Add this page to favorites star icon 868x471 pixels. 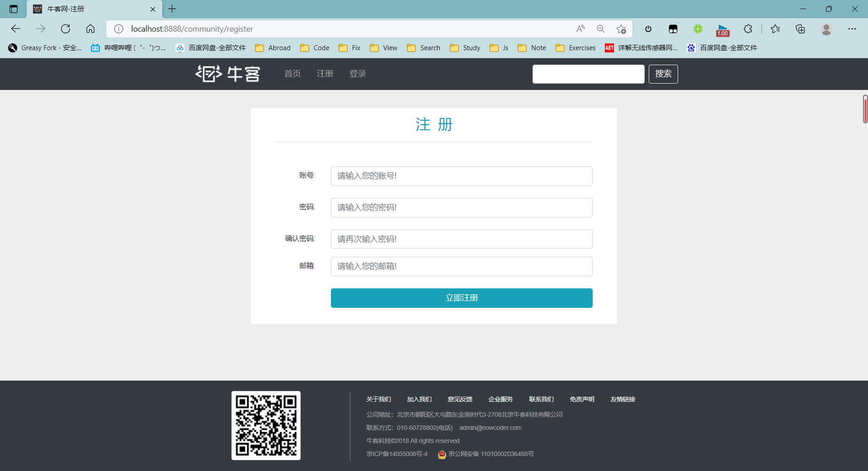point(621,29)
